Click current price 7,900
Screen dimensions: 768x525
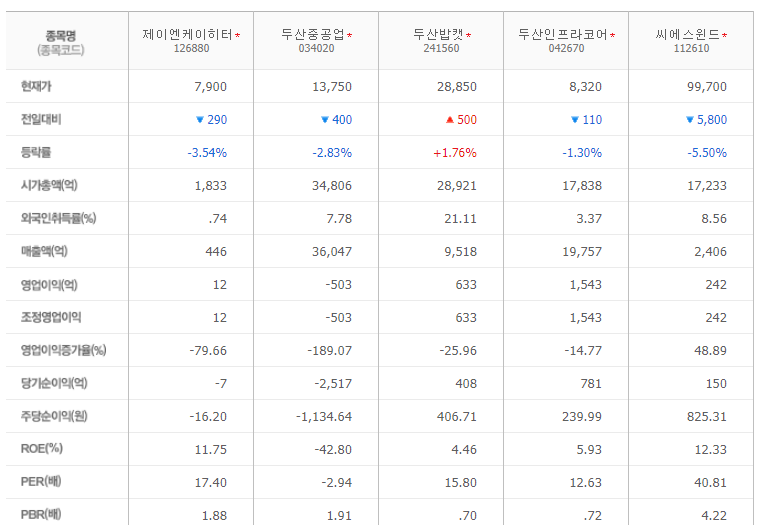pos(211,87)
